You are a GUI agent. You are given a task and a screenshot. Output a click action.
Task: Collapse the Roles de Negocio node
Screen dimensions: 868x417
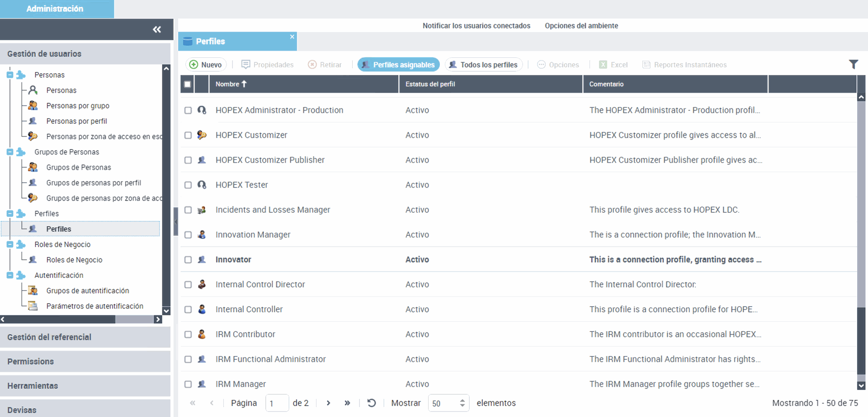[x=10, y=244]
